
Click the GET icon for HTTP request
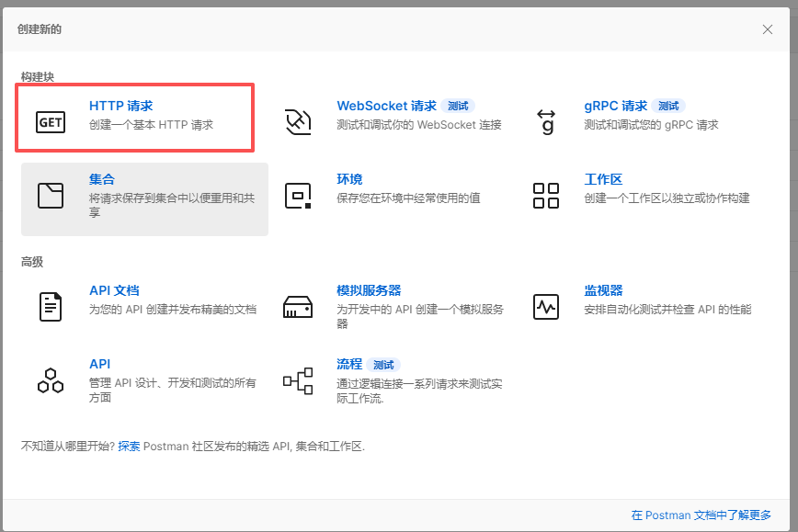point(51,122)
